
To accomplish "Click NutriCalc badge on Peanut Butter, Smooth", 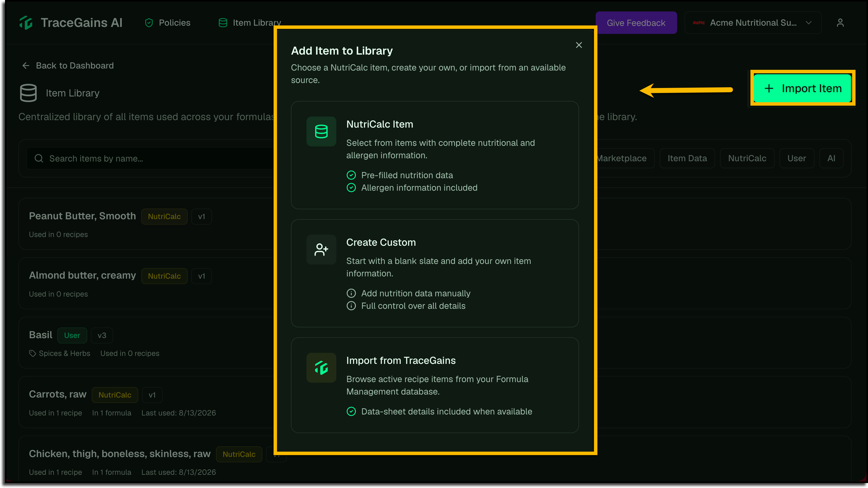I will pos(164,216).
